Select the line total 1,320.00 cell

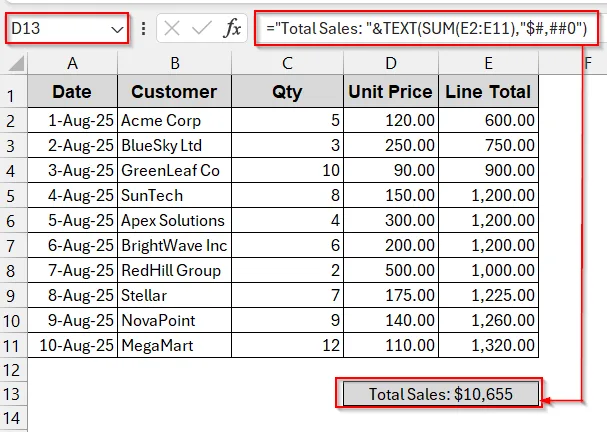tap(489, 345)
